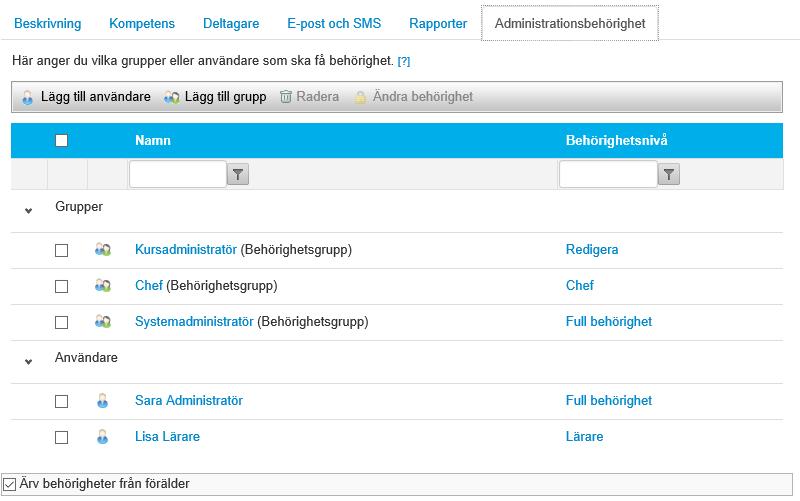Click the padlock icon beside Ändra behörighet
This screenshot has height=501, width=800.
tap(360, 97)
